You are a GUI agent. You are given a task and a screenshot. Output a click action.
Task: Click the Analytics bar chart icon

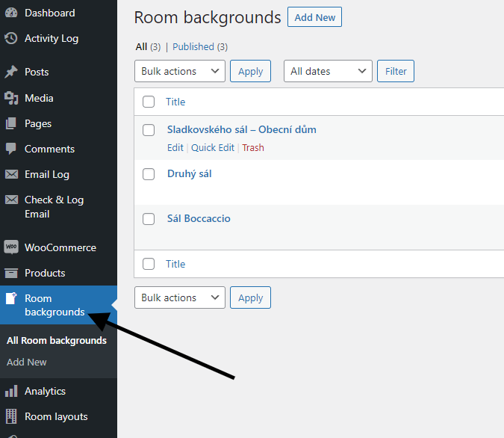pyautogui.click(x=11, y=391)
